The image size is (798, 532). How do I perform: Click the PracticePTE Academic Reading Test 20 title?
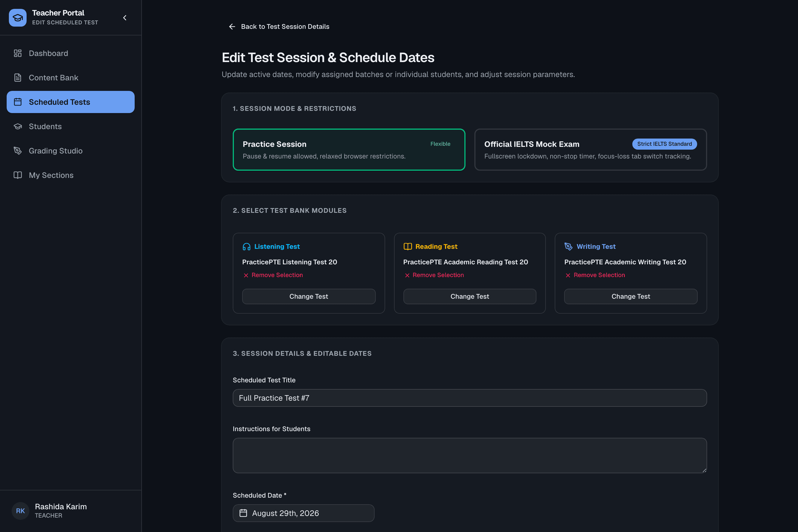pos(465,262)
